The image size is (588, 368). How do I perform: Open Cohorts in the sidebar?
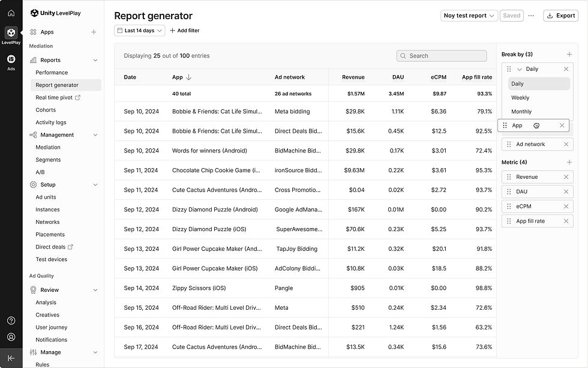(x=46, y=110)
